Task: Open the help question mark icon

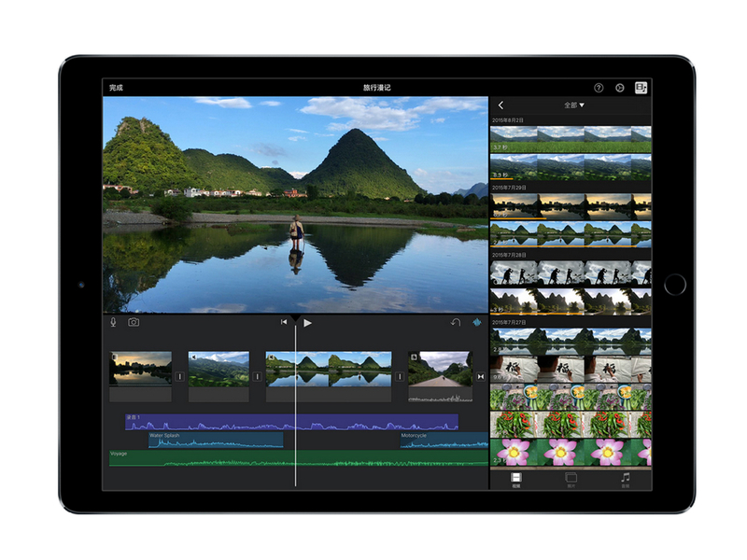Action: [599, 88]
